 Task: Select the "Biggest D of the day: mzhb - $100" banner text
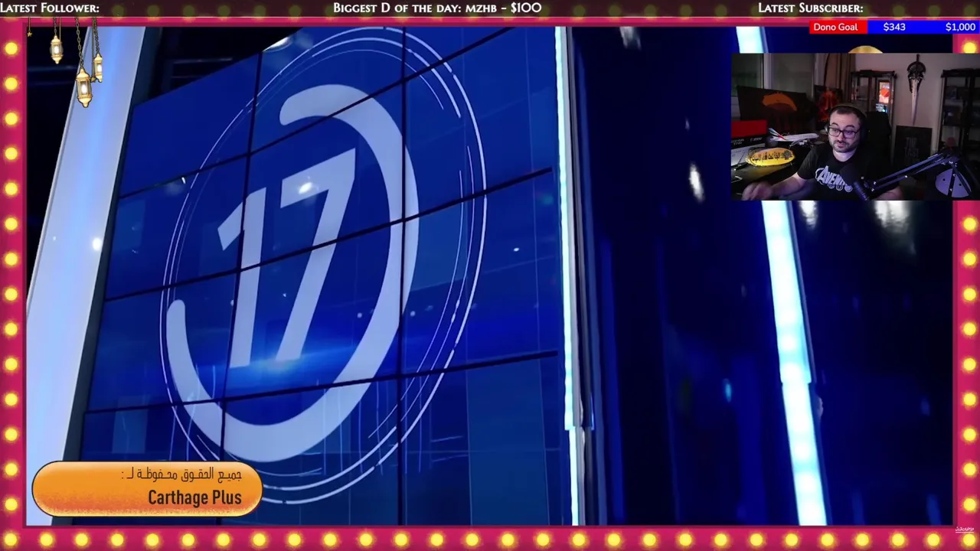pos(437,8)
